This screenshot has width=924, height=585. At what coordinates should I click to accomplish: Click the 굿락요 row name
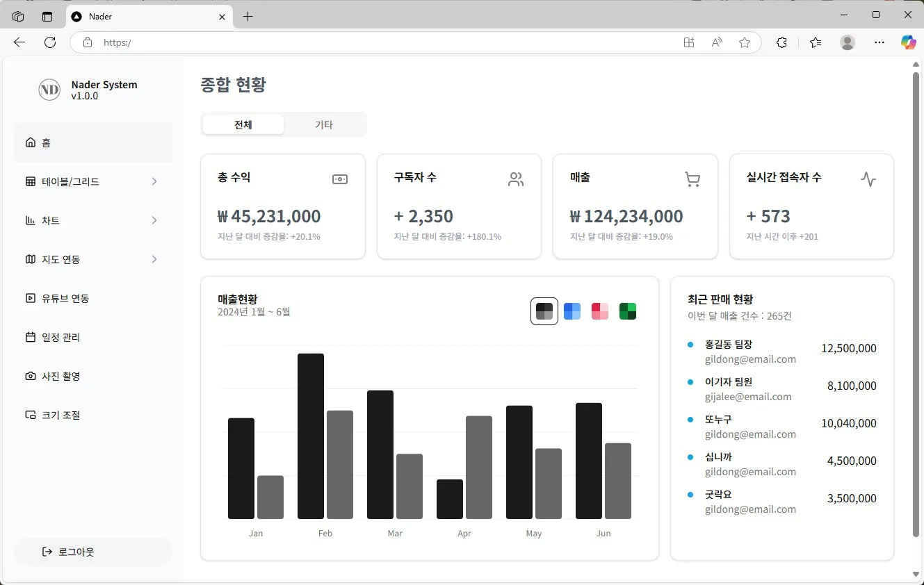(x=718, y=494)
